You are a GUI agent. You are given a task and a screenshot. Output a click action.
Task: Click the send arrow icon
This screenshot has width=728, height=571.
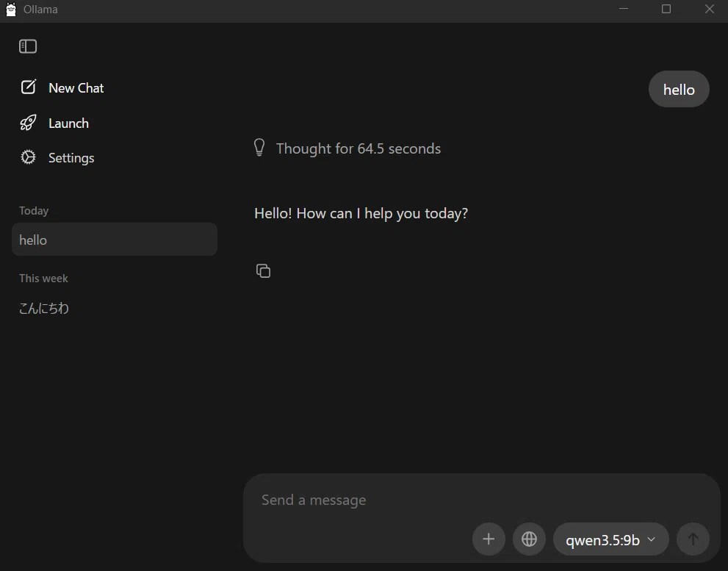[693, 539]
